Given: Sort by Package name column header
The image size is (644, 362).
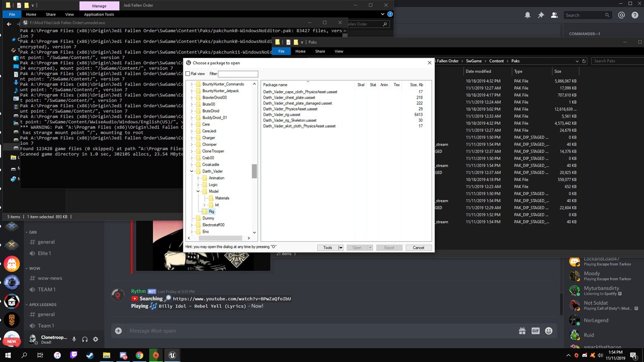Looking at the screenshot, I should pos(275,85).
